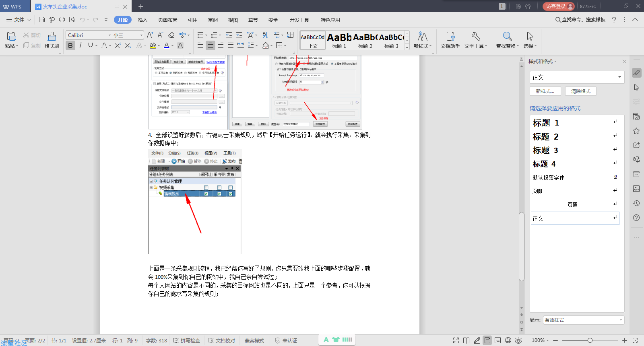This screenshot has height=346, width=644.
Task: Click the distributed alignment icon
Action: [241, 45]
